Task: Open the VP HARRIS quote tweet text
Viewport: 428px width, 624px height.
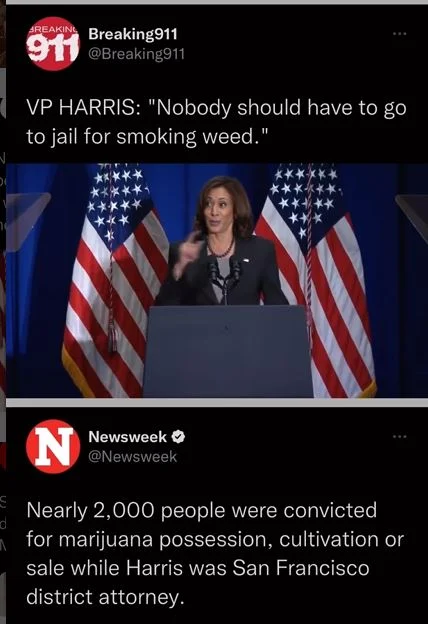Action: [217, 122]
